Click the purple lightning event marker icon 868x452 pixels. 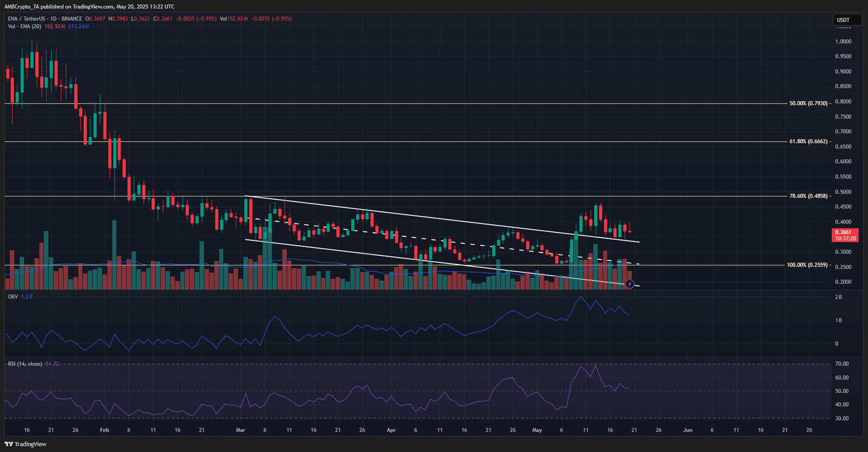629,284
